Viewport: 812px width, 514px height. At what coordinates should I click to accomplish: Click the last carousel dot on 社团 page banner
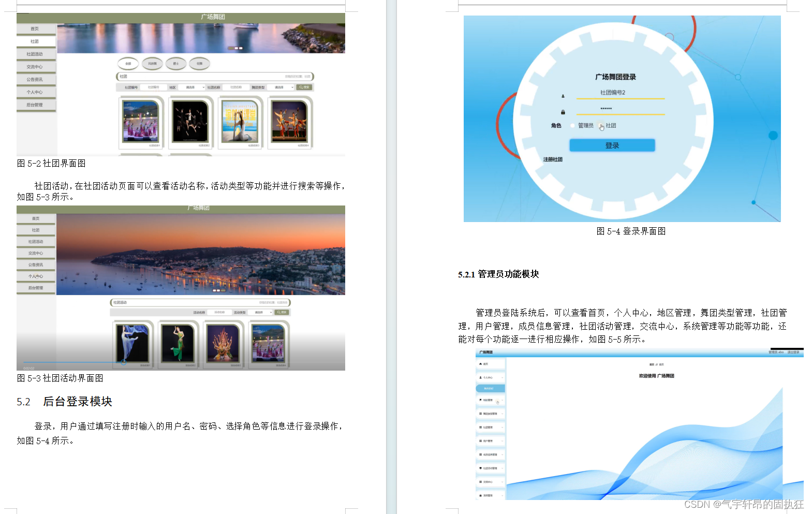coord(241,48)
